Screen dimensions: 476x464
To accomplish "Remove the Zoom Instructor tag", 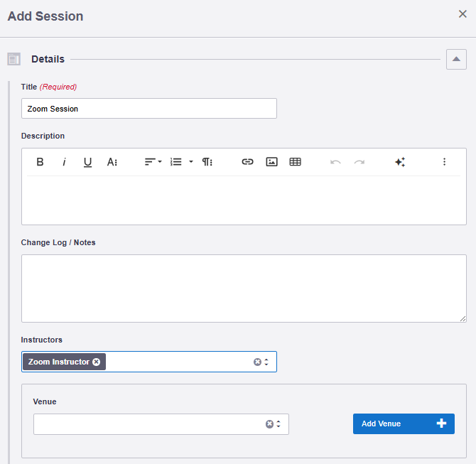I will 96,362.
